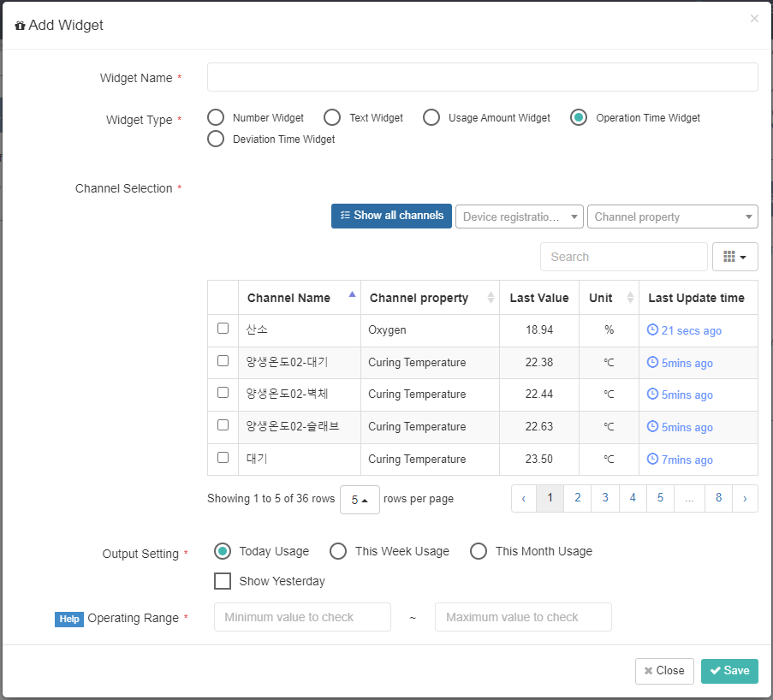Click the Close button
Viewport: 773px width, 700px height.
664,671
